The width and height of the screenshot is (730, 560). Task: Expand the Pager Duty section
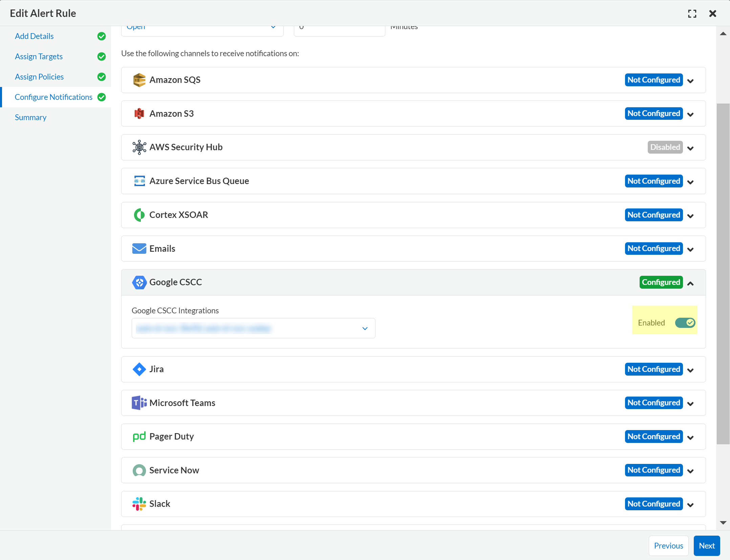[691, 438]
